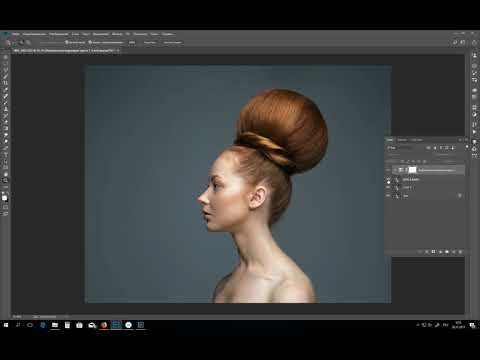Select the Move tool

coord(6,57)
